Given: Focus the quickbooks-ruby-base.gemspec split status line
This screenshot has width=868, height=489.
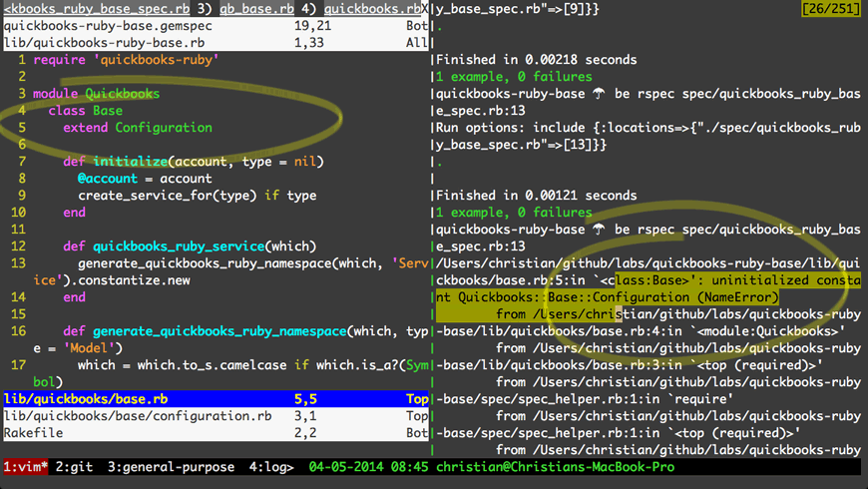Looking at the screenshot, I should click(x=216, y=26).
